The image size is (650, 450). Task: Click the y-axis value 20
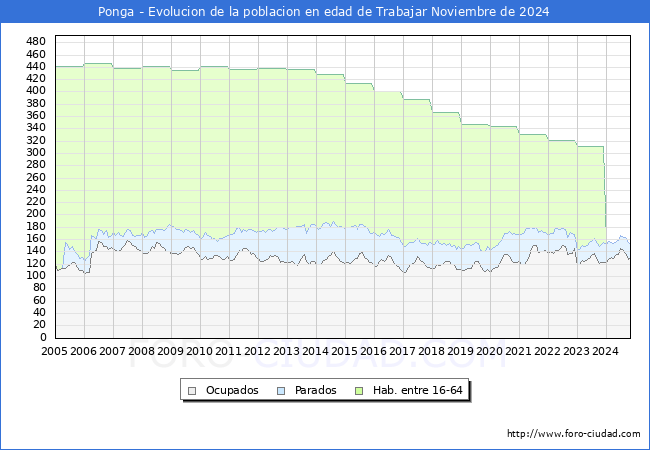coord(39,324)
